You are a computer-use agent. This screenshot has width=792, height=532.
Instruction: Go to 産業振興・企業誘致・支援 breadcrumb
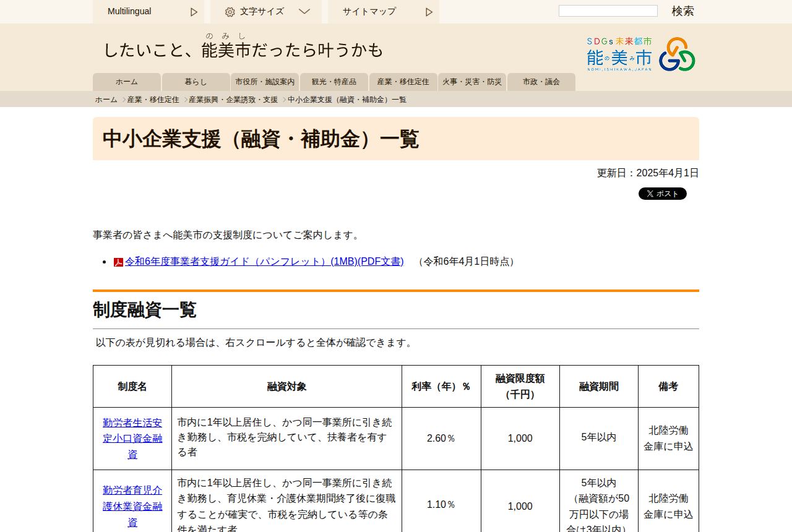(233, 100)
